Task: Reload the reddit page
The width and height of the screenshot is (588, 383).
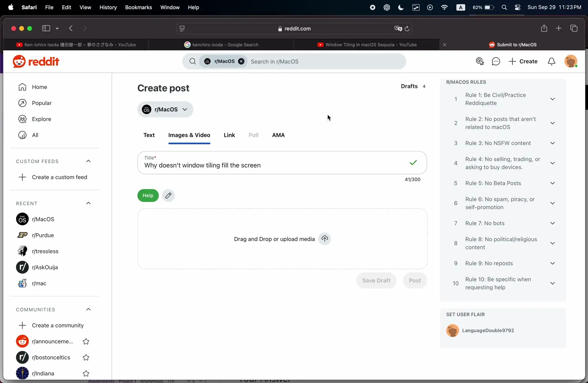Action: (407, 29)
